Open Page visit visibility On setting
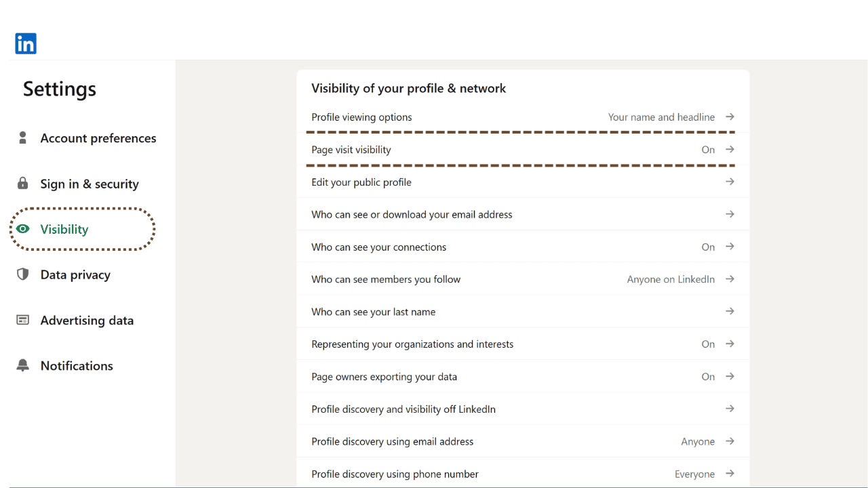The height and width of the screenshot is (488, 868). 708,150
